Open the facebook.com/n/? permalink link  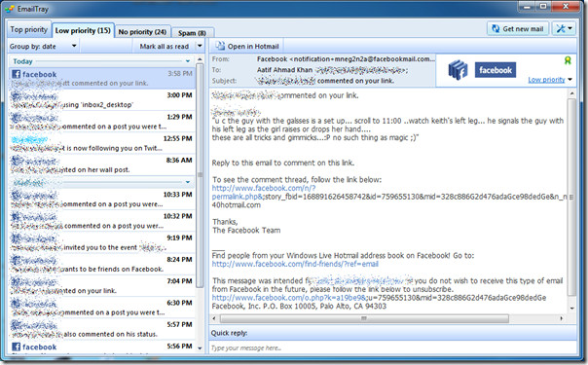tap(264, 193)
